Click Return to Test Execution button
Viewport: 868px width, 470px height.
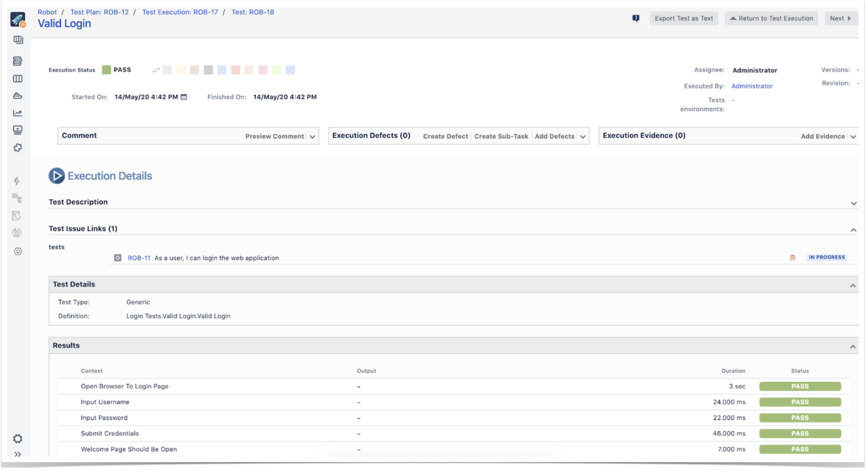coord(772,19)
